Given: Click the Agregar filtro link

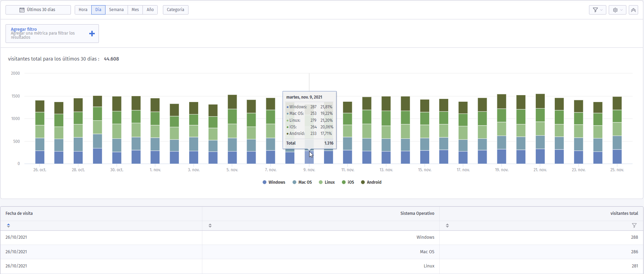Looking at the screenshot, I should click(x=24, y=29).
